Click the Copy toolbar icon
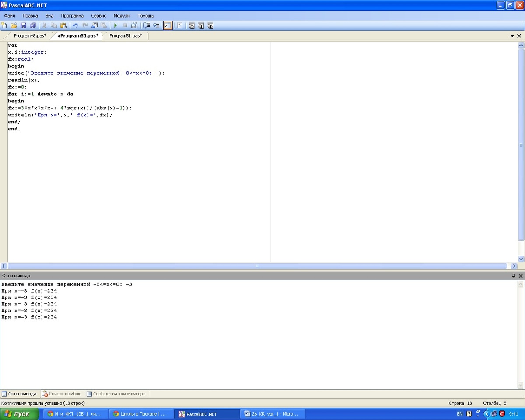 (54, 25)
